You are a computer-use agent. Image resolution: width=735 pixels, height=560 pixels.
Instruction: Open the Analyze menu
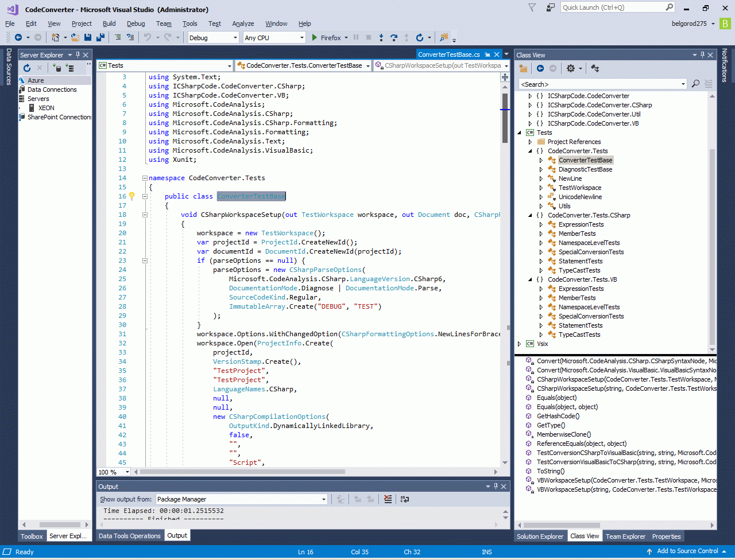coord(243,24)
